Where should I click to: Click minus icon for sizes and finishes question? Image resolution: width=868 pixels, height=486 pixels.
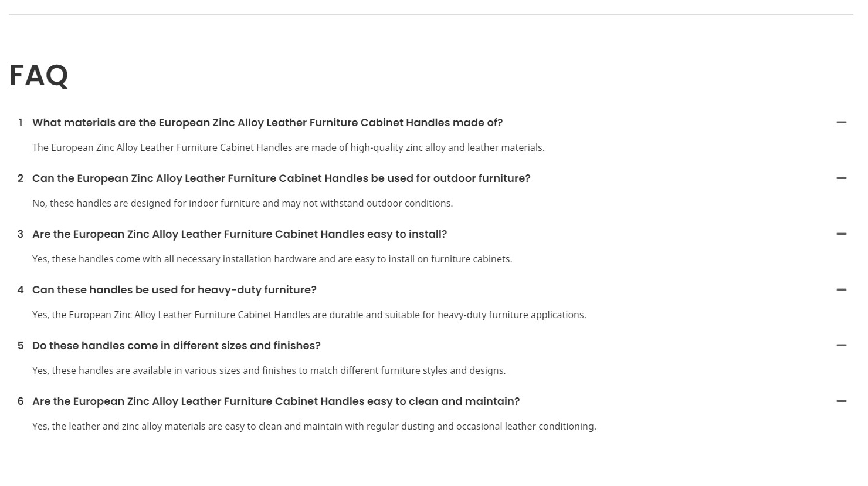(x=842, y=346)
